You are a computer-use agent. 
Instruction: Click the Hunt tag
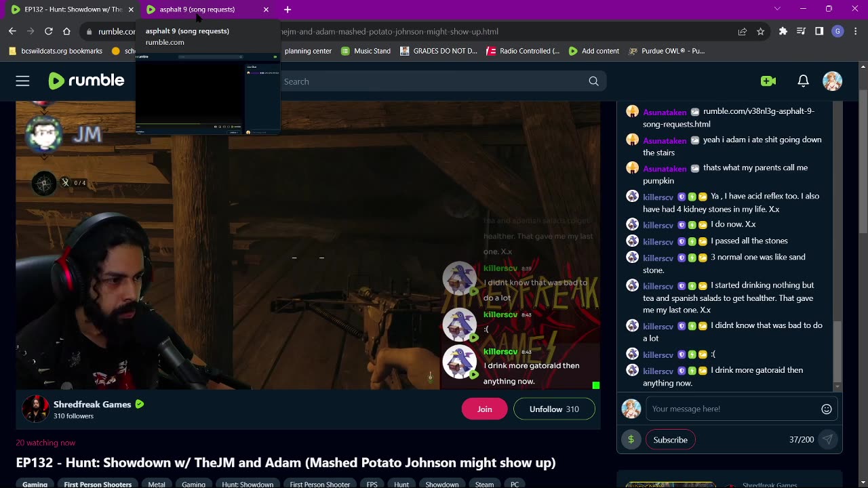point(401,484)
